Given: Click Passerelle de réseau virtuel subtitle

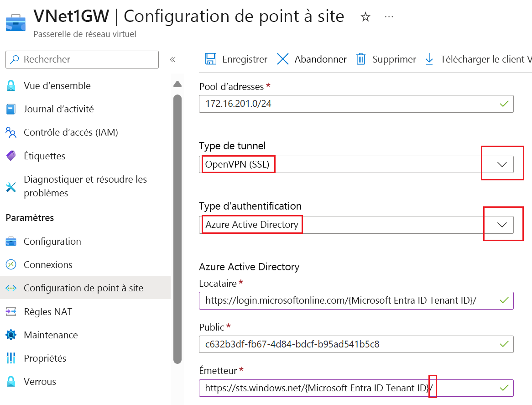Looking at the screenshot, I should [85, 34].
